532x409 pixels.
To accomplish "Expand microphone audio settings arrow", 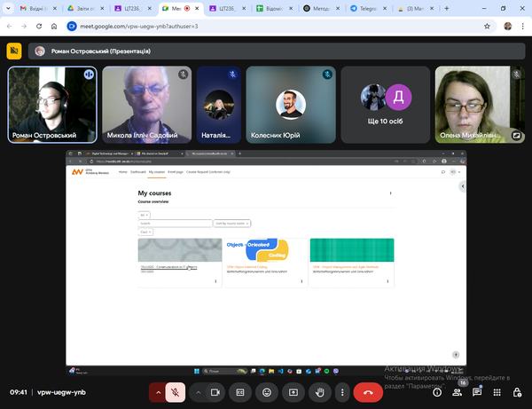I will click(159, 391).
